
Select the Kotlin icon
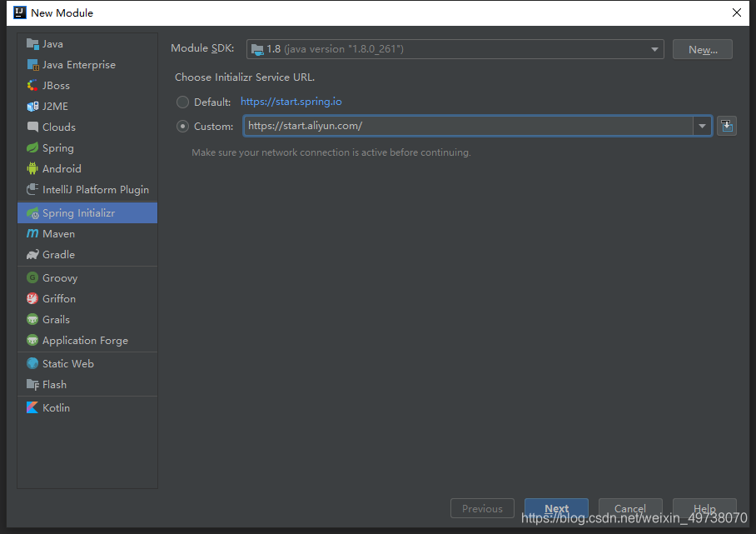(x=32, y=407)
